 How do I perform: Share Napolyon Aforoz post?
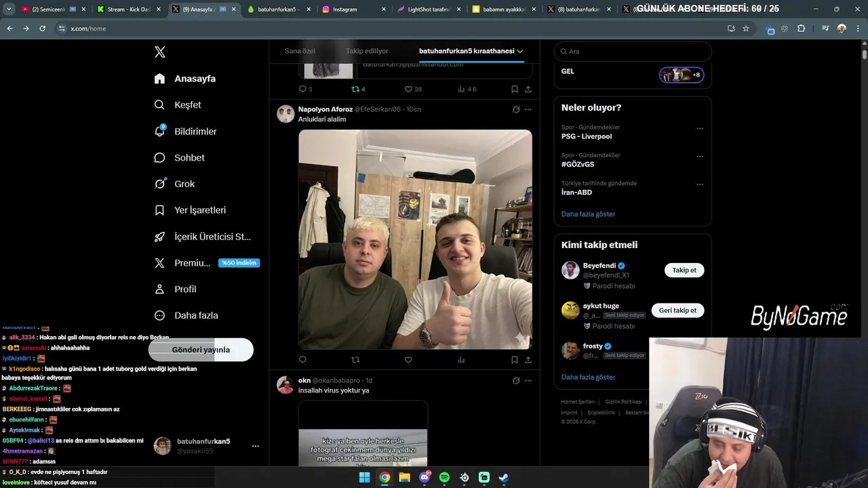pos(528,360)
